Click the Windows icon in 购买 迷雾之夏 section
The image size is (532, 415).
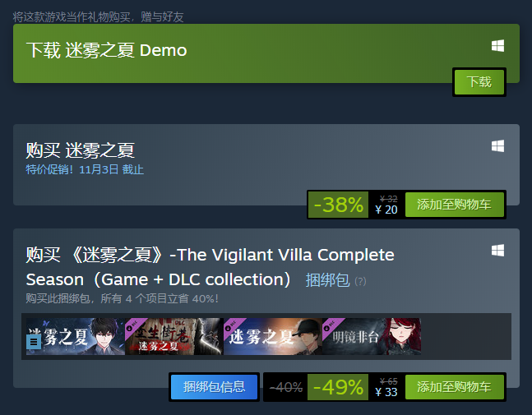(x=497, y=146)
